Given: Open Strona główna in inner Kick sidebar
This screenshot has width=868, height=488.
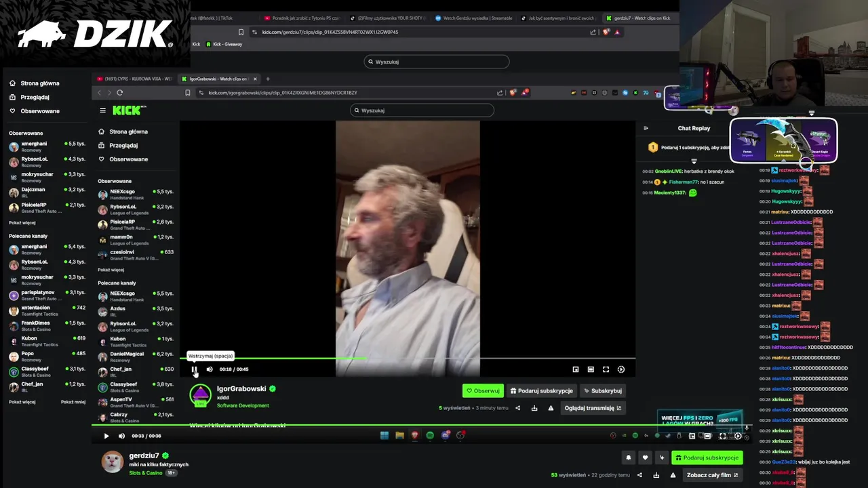Looking at the screenshot, I should 123,131.
